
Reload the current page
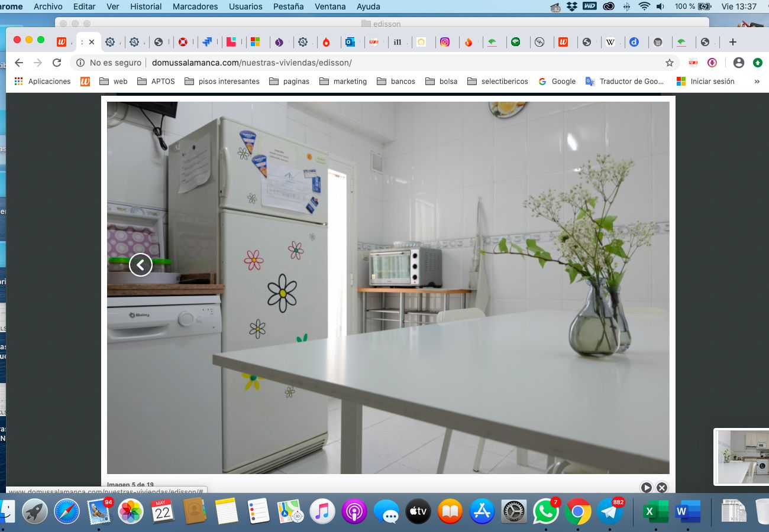pos(57,63)
